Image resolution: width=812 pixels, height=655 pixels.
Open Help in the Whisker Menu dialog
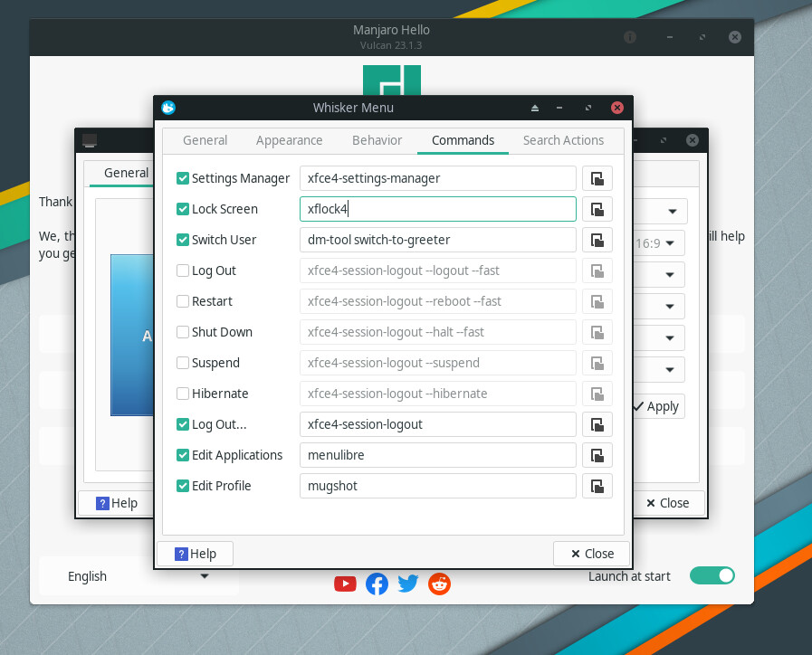(x=196, y=554)
